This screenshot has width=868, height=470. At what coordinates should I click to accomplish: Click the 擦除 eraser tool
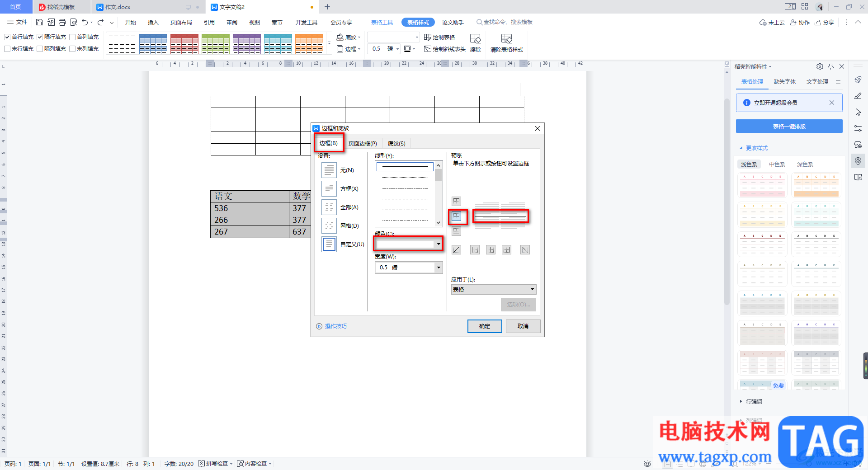coord(476,43)
